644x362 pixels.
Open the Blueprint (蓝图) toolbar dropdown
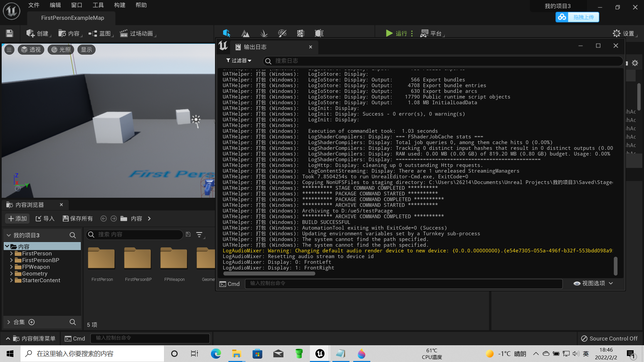(101, 33)
